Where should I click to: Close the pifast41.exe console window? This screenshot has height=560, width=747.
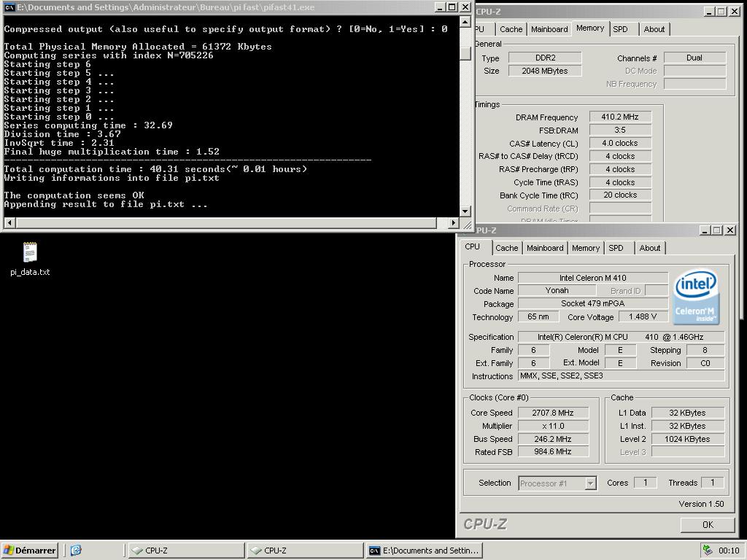(x=465, y=7)
